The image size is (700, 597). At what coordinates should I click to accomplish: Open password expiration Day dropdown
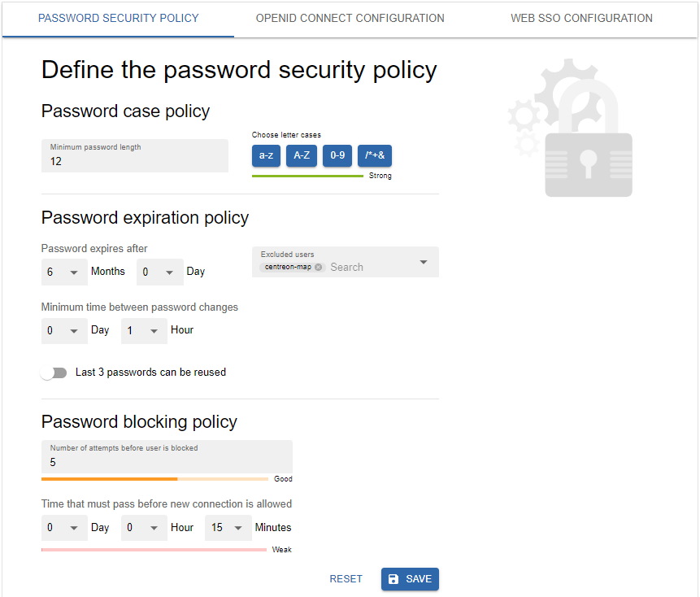(x=159, y=272)
